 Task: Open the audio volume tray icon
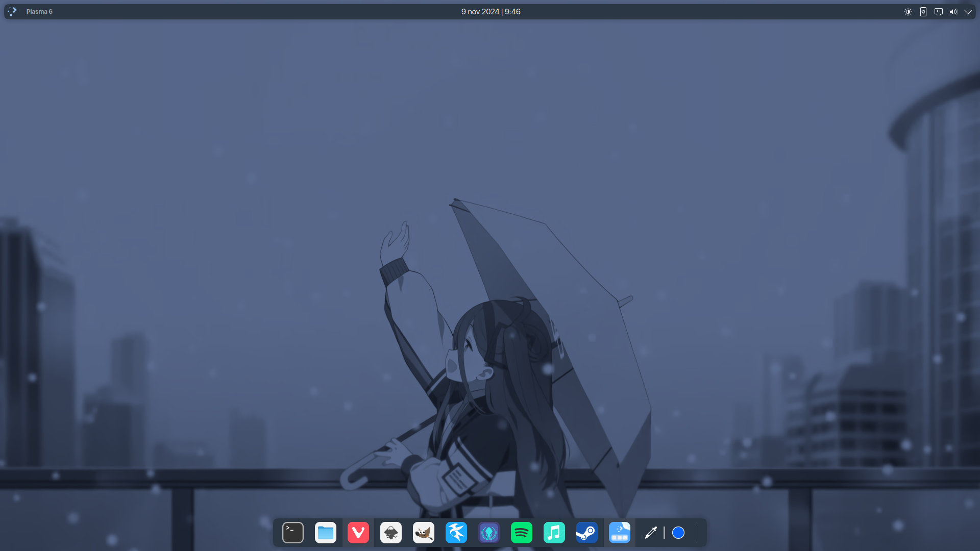[x=953, y=12]
